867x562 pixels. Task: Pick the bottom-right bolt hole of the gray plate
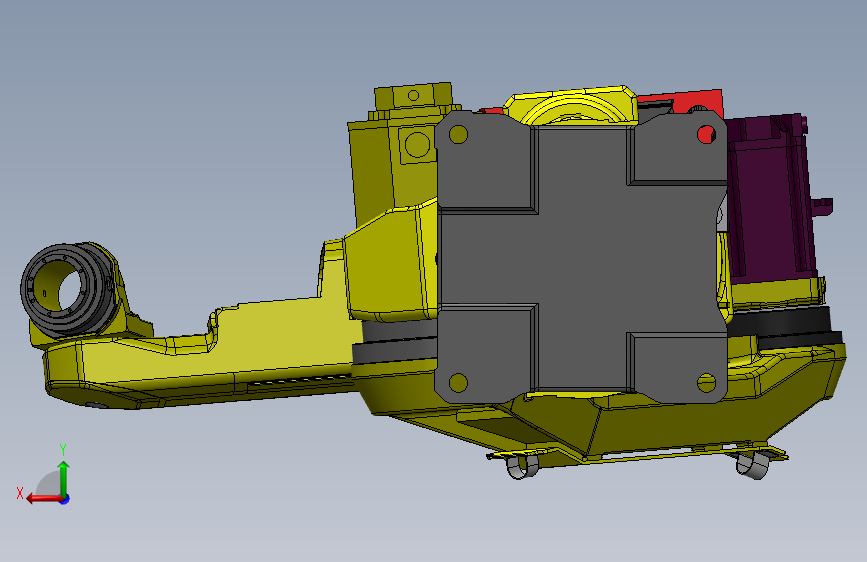[x=706, y=383]
